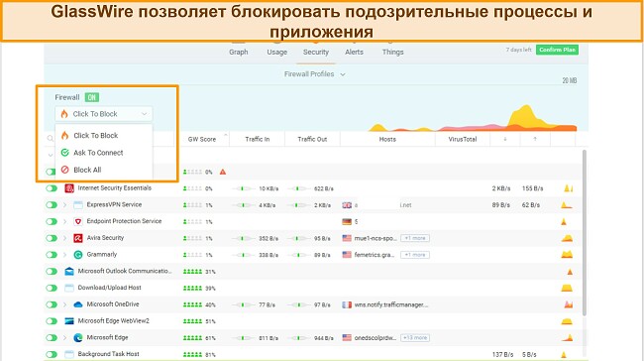Toggle firewall for Download/Upload Host
This screenshot has height=361, width=644.
coord(52,288)
